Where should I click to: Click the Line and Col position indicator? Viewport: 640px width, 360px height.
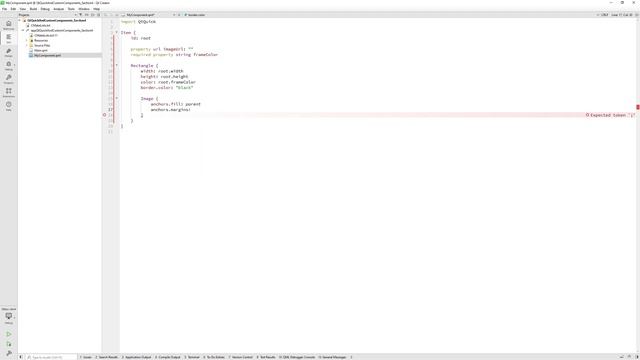click(622, 15)
